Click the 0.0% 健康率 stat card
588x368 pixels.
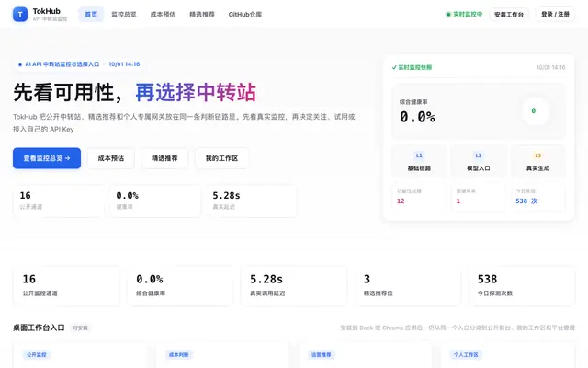click(155, 201)
